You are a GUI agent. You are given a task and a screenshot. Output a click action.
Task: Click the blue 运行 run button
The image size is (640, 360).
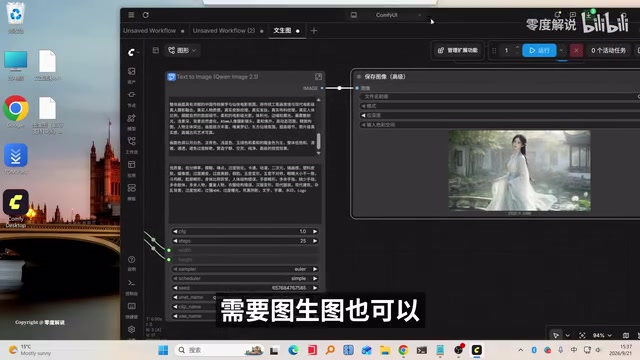539,50
